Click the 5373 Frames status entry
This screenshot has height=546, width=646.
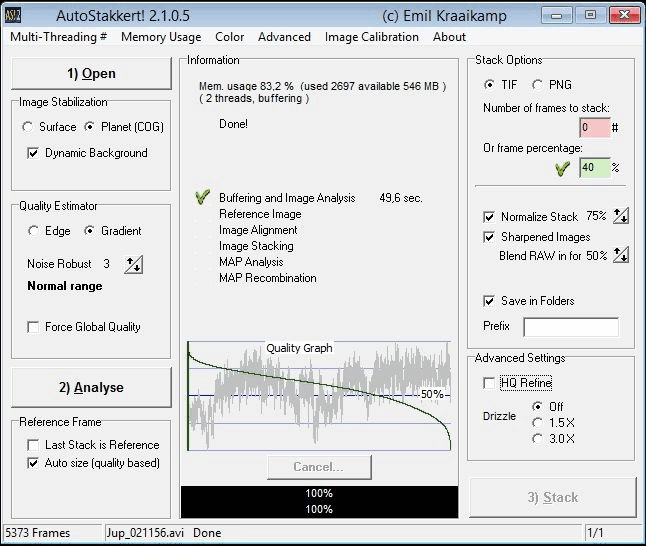pyautogui.click(x=37, y=533)
